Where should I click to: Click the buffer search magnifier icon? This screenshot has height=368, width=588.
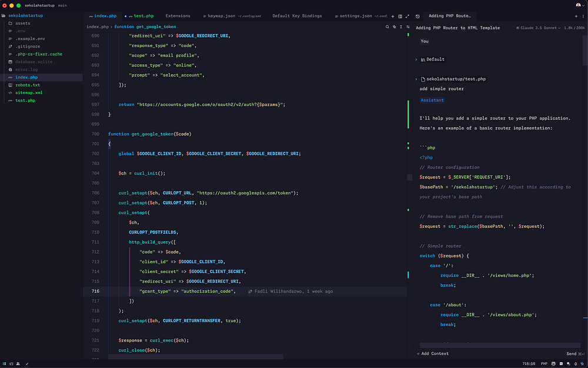pyautogui.click(x=387, y=27)
